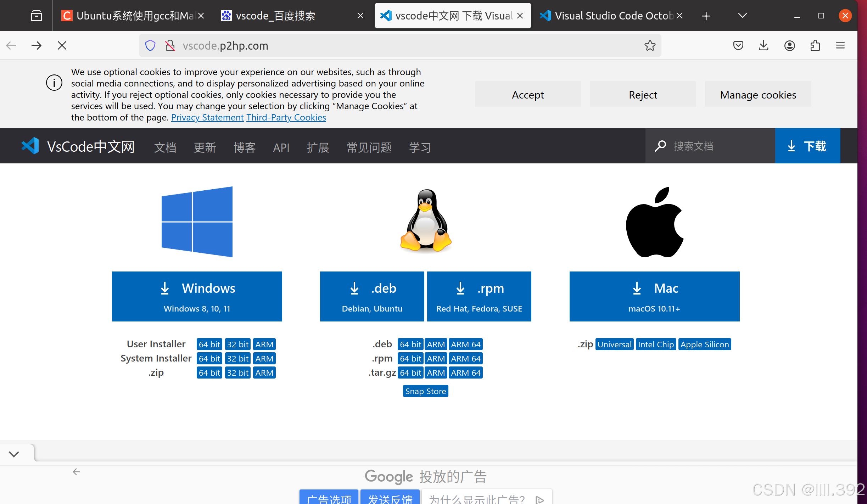Image resolution: width=867 pixels, height=504 pixels.
Task: Click the Save to Pocket icon
Action: pos(738,45)
